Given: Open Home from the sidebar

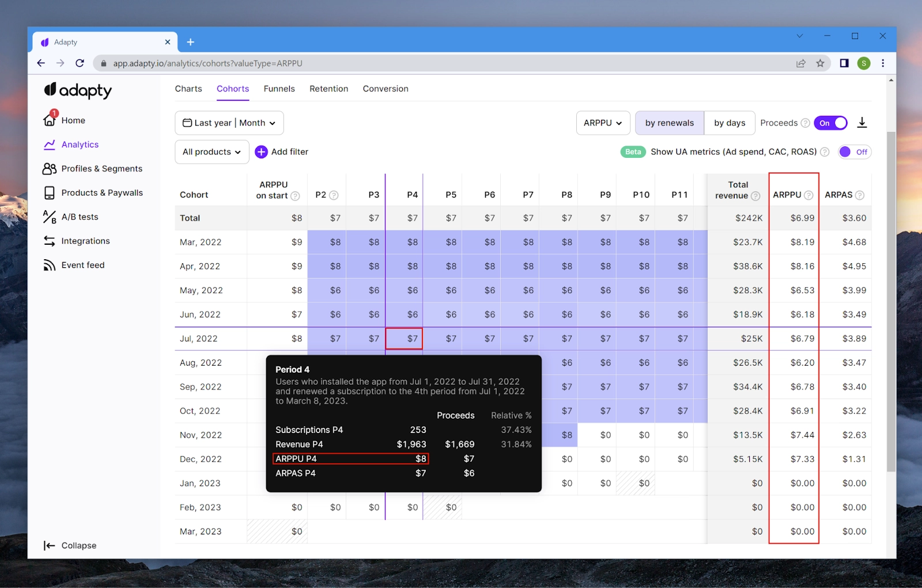Looking at the screenshot, I should click(64, 120).
